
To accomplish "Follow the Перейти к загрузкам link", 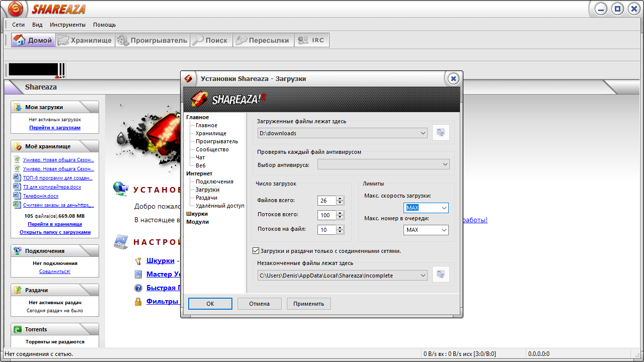I will click(x=55, y=128).
